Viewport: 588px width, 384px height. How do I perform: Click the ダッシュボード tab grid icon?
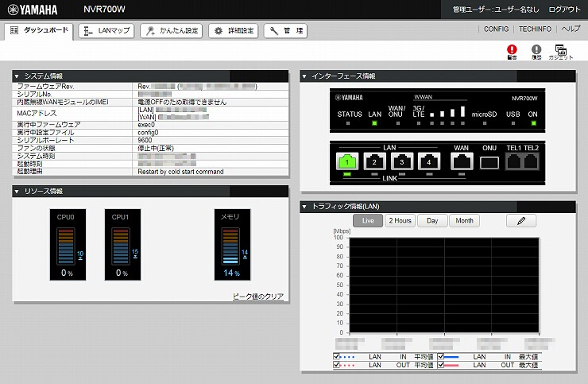pyautogui.click(x=14, y=30)
